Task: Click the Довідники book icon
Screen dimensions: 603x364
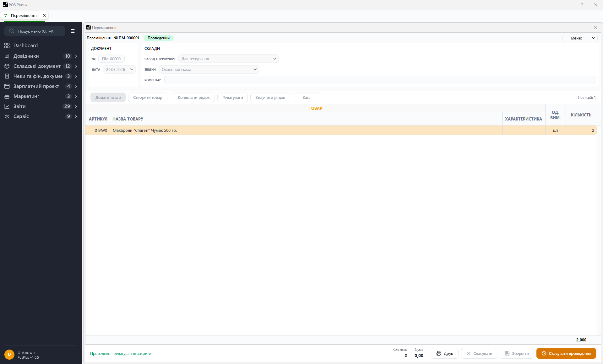Action: (x=7, y=56)
